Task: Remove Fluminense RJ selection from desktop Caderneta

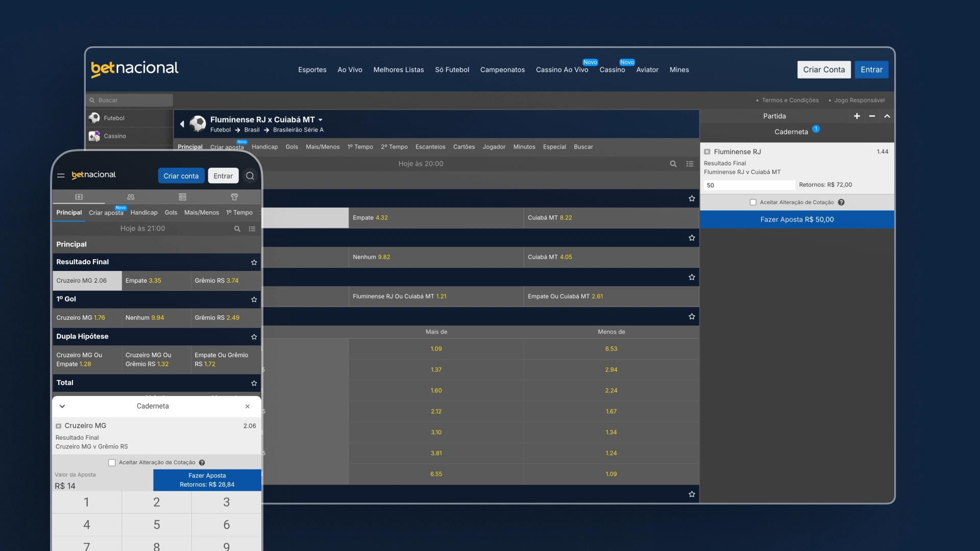Action: pyautogui.click(x=707, y=152)
